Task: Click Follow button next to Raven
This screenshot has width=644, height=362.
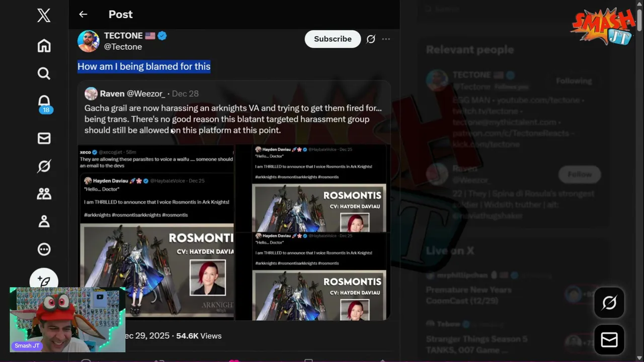Action: (x=580, y=174)
